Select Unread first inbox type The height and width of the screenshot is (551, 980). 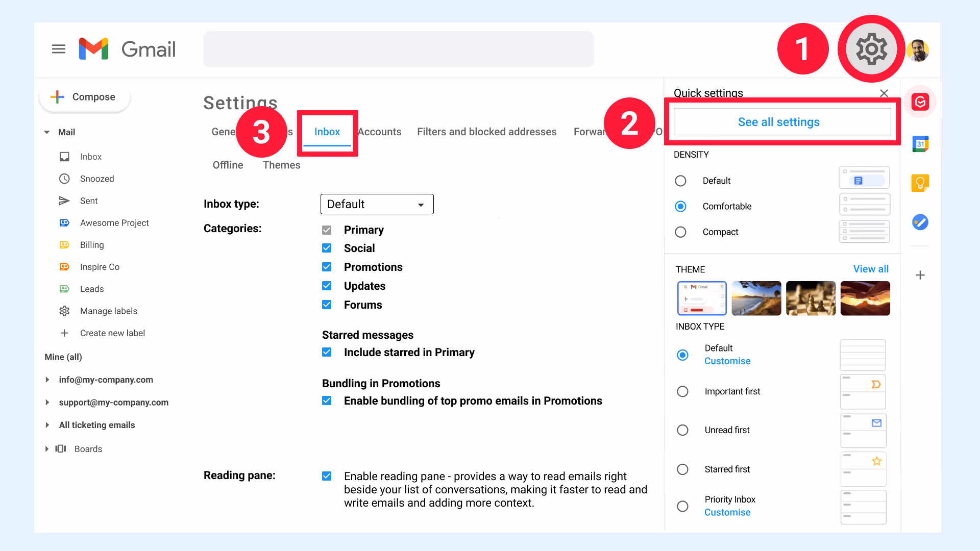682,430
